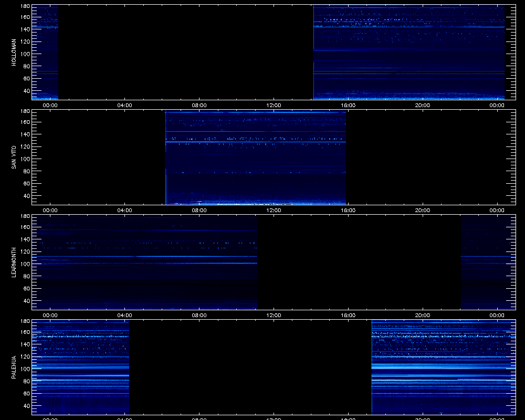Click Learmonth spectrogram data before 11:00
The width and height of the screenshot is (525, 420).
coord(144,262)
